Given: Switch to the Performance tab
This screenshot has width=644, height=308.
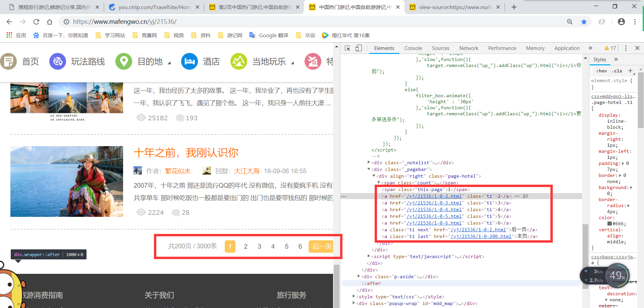Looking at the screenshot, I should point(502,48).
